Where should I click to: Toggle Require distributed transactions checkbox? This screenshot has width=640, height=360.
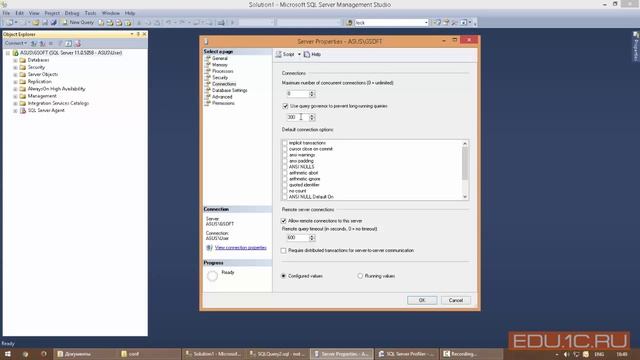[x=284, y=251]
